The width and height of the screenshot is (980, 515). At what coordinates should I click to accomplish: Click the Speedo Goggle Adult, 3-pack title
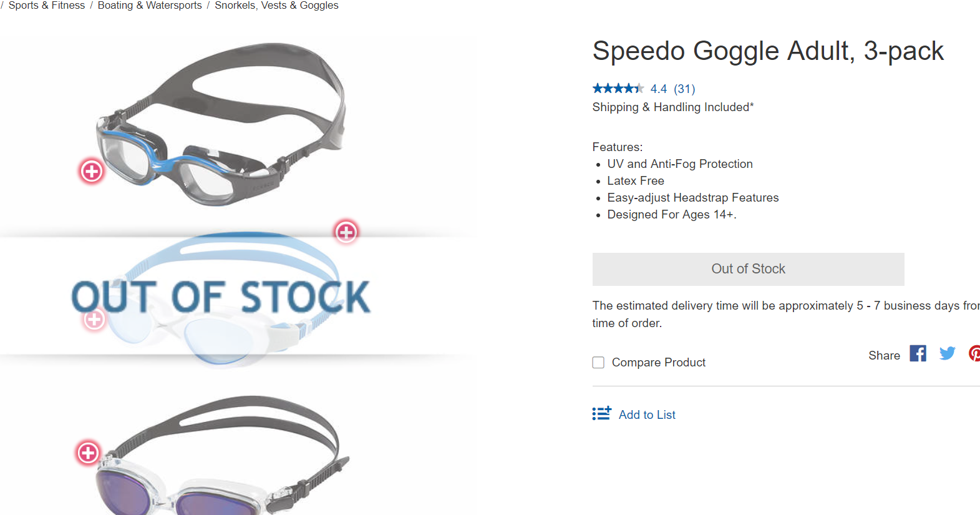768,51
